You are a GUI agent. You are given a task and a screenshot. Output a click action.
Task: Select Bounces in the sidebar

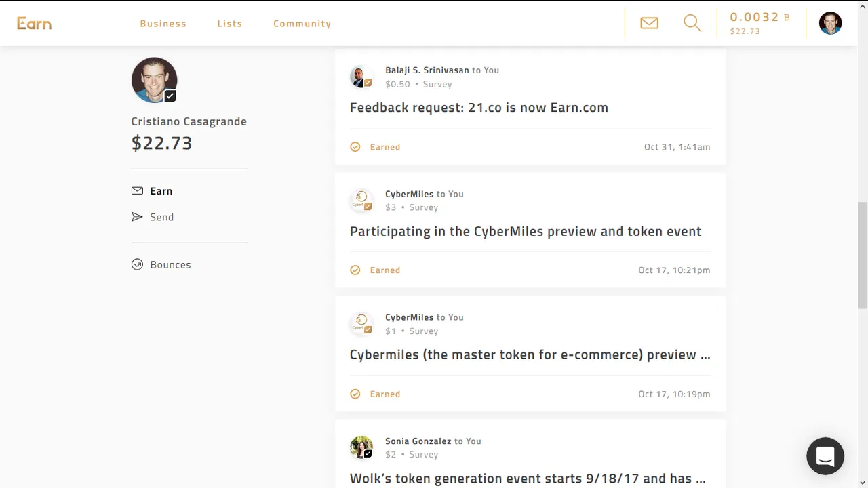coord(170,264)
